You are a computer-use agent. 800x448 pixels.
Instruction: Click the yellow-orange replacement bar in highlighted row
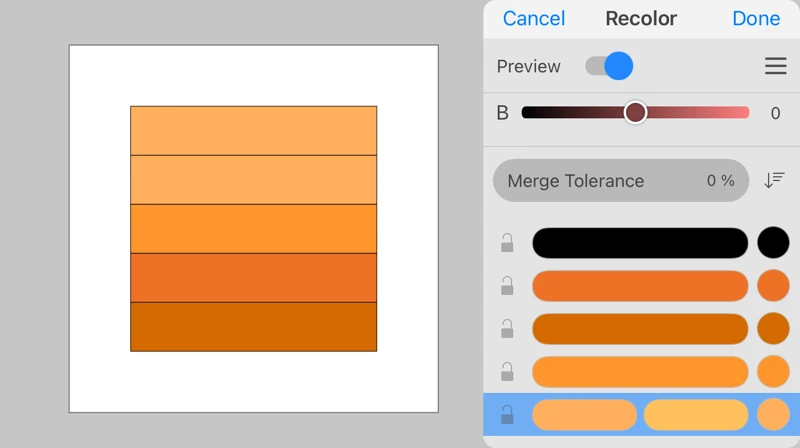[x=695, y=414]
